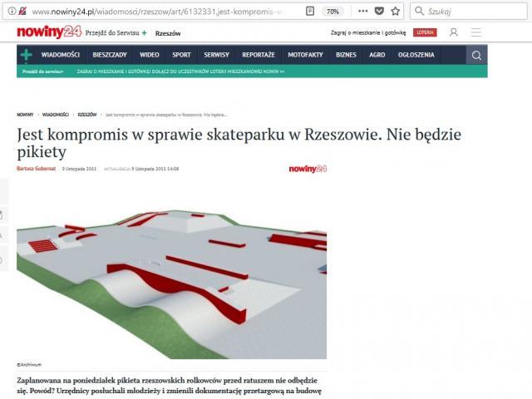532x399 pixels.
Task: Open Firefox reader view icon
Action: 309,12
